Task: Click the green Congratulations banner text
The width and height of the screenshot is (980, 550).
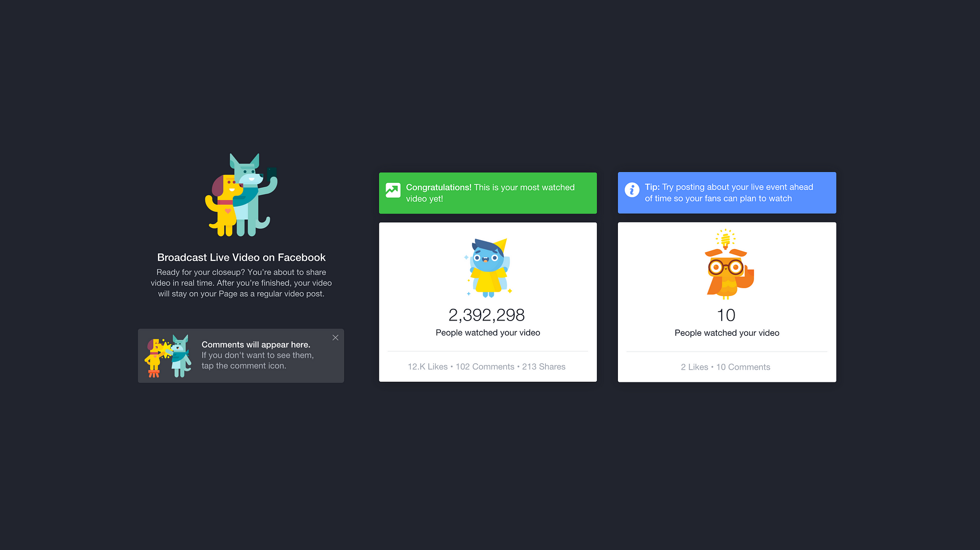Action: (490, 193)
